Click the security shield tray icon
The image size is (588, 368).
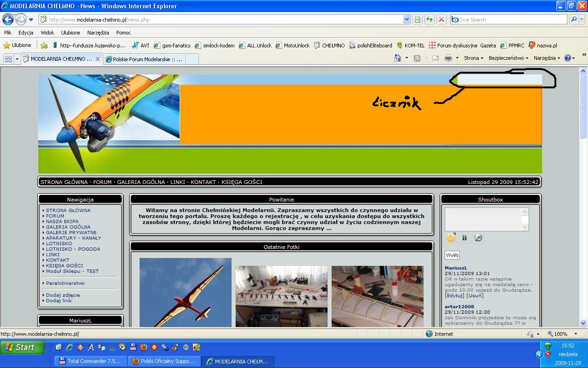point(548,354)
